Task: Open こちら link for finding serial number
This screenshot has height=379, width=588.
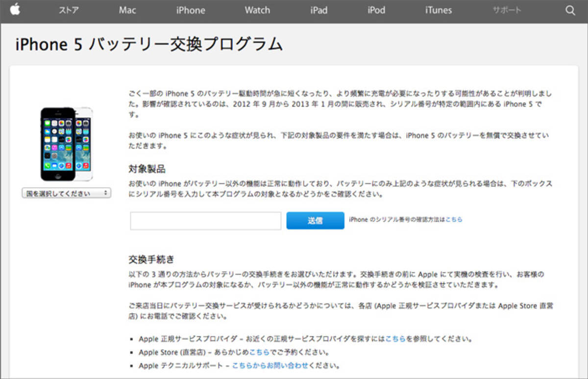Action: (x=454, y=220)
